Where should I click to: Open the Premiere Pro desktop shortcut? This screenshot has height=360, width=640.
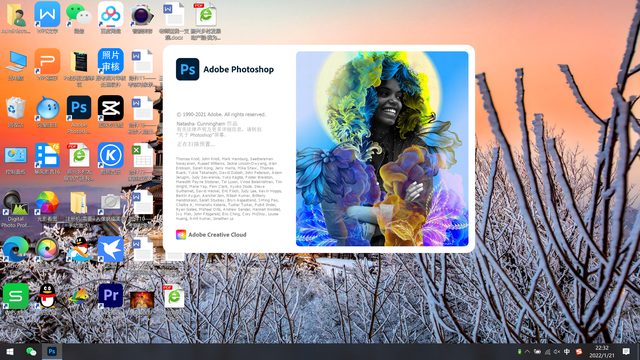[x=111, y=296]
